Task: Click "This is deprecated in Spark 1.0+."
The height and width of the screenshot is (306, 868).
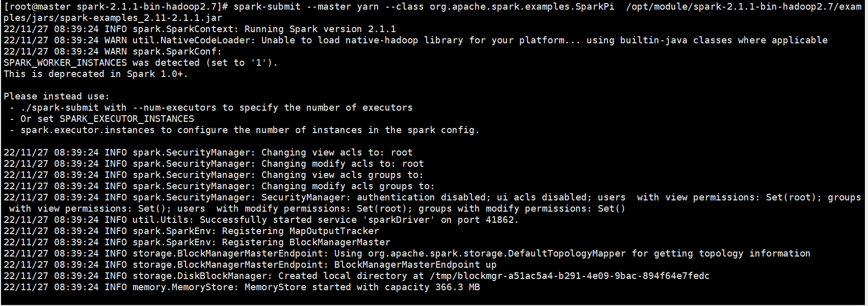Action: click(x=96, y=74)
